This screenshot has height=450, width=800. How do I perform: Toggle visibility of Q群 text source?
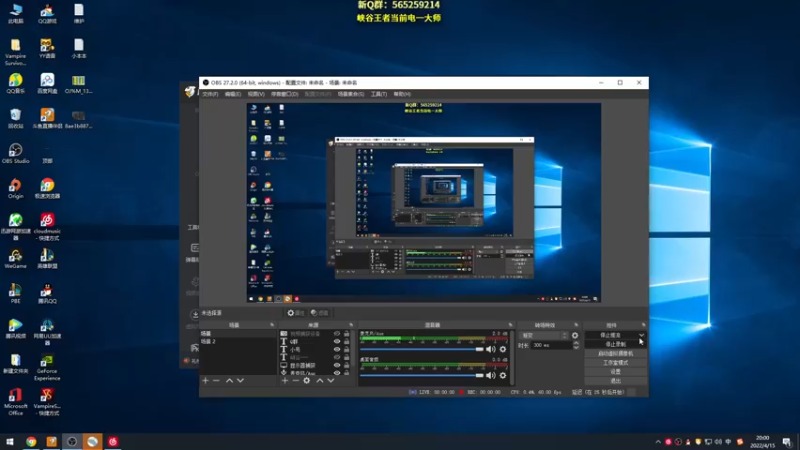click(337, 342)
